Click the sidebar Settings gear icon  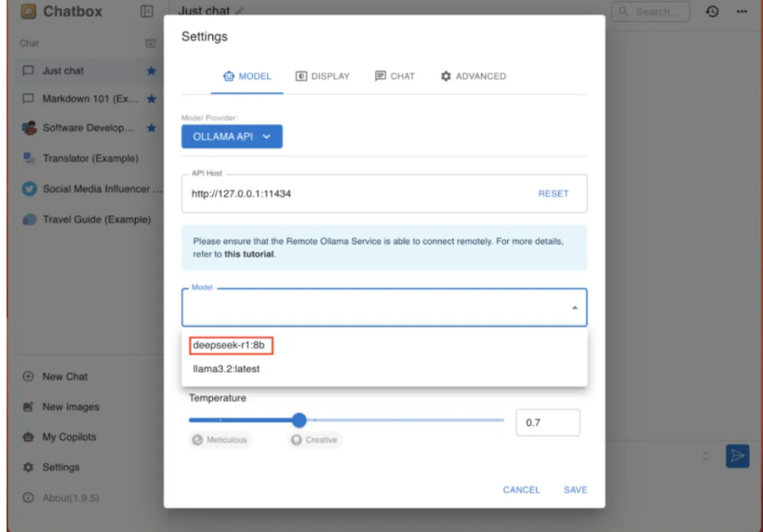(x=28, y=467)
